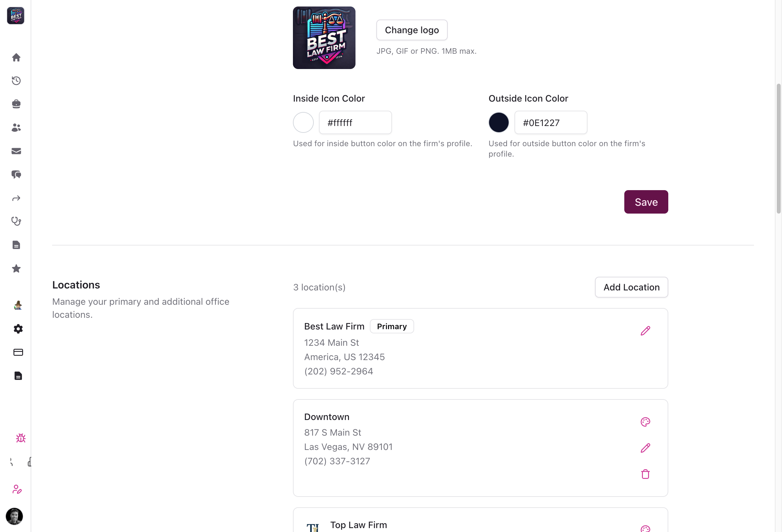Open Downtown location palette color settings
This screenshot has height=532, width=782.
[x=645, y=422]
